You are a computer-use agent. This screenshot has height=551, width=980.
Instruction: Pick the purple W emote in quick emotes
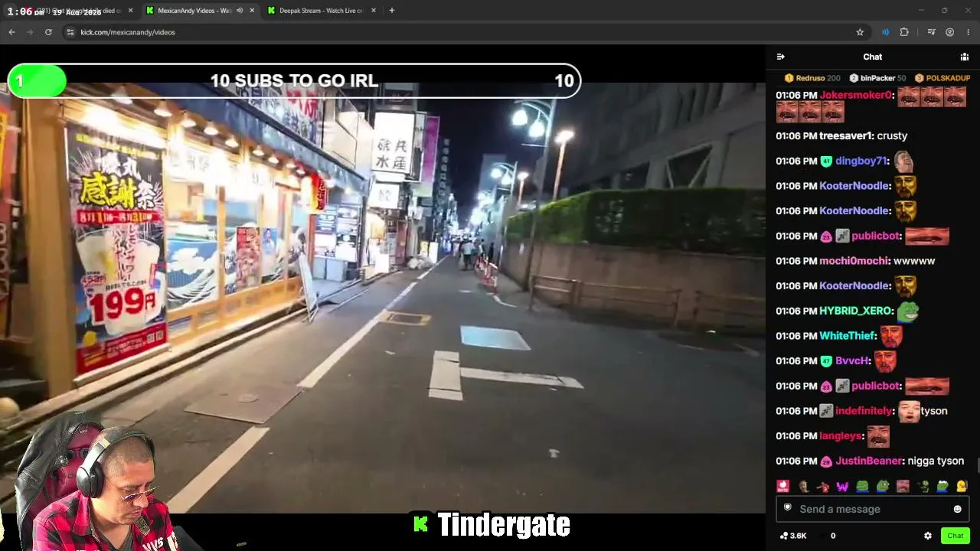point(842,486)
